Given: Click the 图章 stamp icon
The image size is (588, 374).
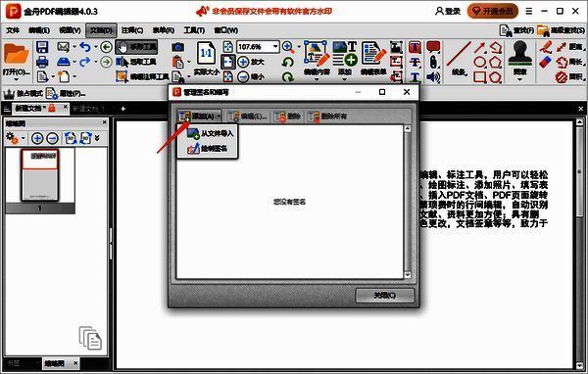Looking at the screenshot, I should (519, 54).
